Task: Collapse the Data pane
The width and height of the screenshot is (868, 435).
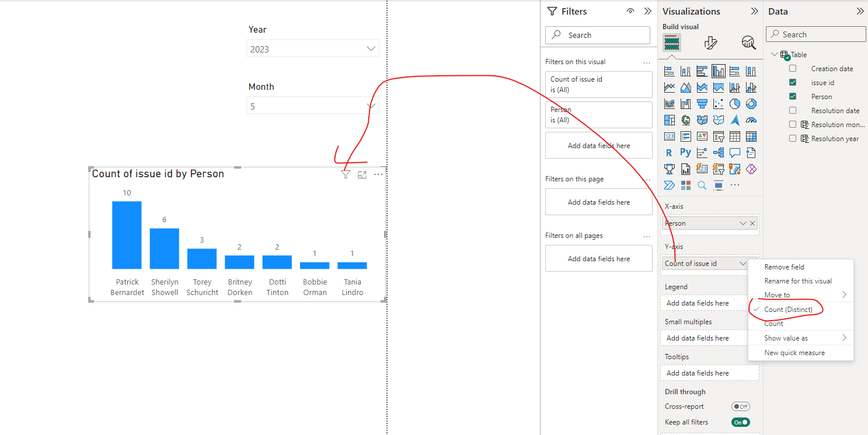Action: coord(860,11)
